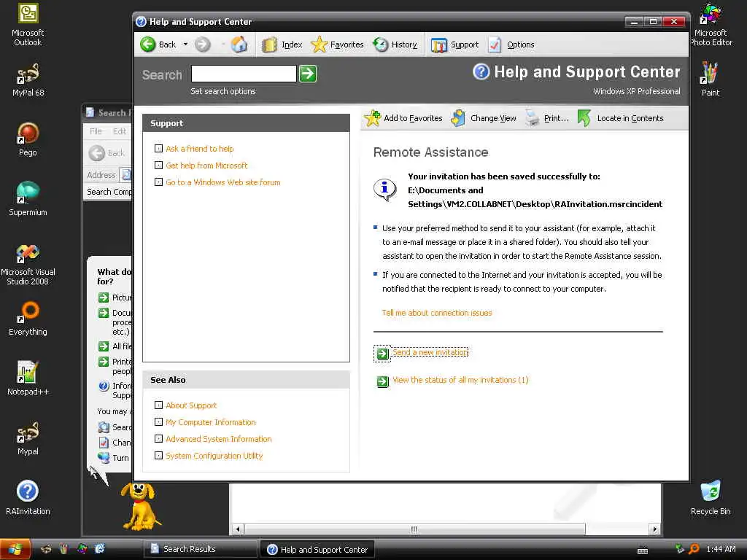Open Recycle Bin desktop icon
Viewport: 747px width, 560px height.
coord(711,498)
